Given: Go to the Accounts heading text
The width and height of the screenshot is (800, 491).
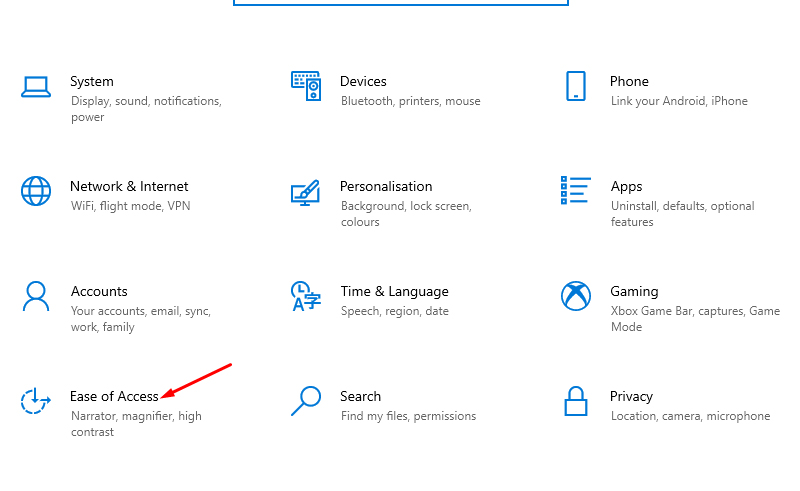Looking at the screenshot, I should tap(99, 291).
